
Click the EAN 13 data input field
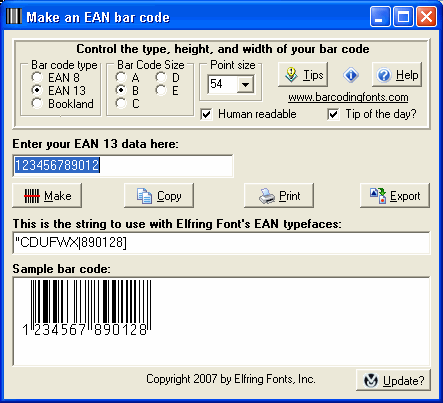[123, 166]
